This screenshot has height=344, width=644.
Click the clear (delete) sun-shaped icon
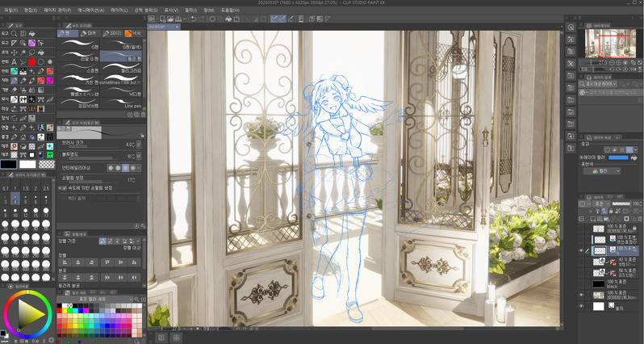point(212,19)
